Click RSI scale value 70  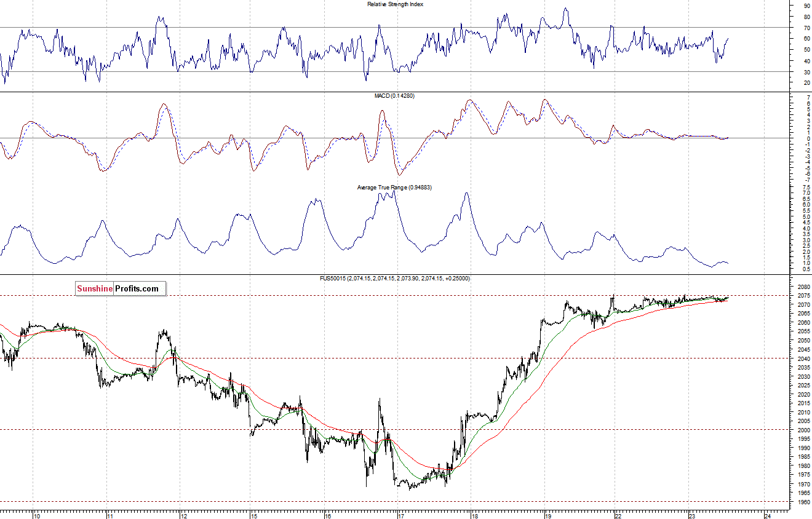coord(806,28)
